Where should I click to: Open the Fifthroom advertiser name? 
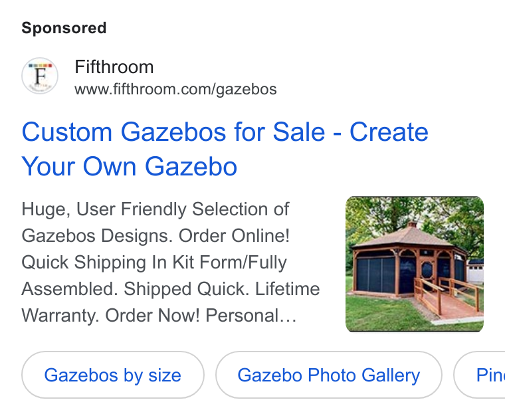(x=114, y=67)
